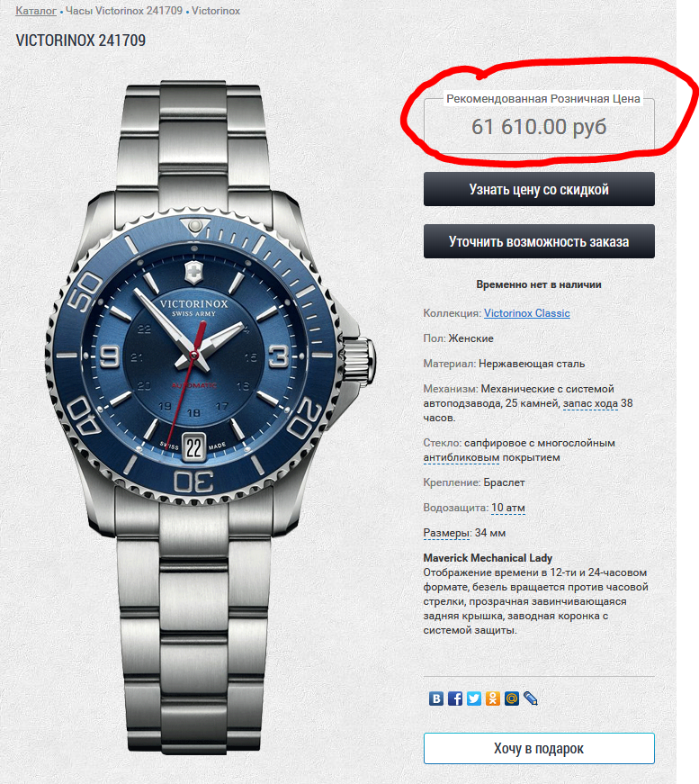Image resolution: width=699 pixels, height=784 pixels.
Task: Go to Часы Victorinox 241709 breadcrumb
Action: (124, 11)
